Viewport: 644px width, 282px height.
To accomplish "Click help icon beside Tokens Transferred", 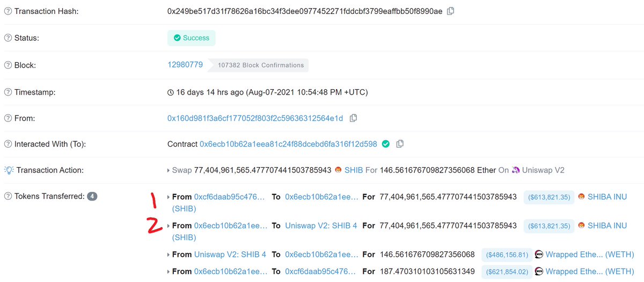I will [x=8, y=196].
